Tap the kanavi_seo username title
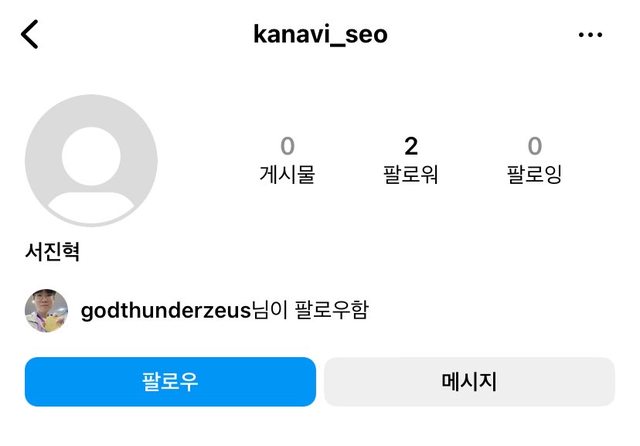Viewport: 640px width, 446px height. (320, 35)
